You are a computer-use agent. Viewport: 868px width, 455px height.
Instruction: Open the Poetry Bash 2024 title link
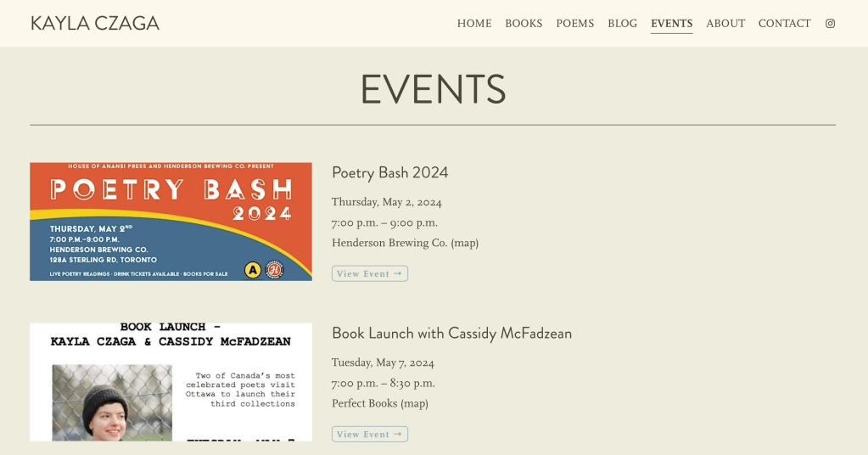tap(389, 173)
